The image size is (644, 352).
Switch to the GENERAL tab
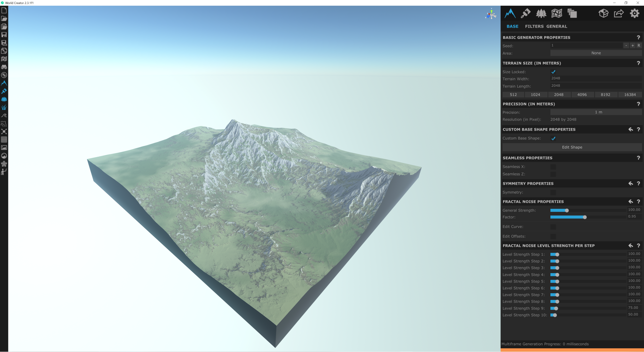point(557,26)
